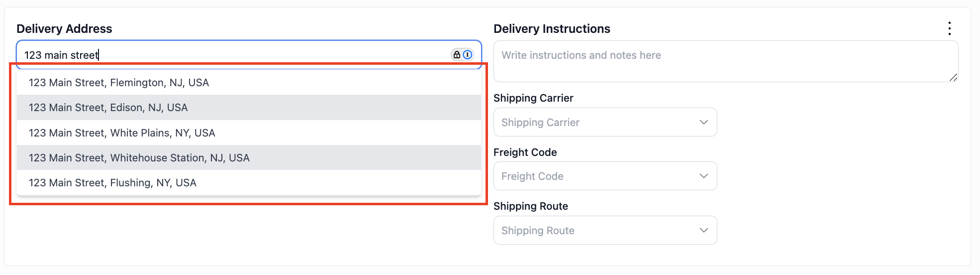Open the three-dot options menu

[x=950, y=28]
